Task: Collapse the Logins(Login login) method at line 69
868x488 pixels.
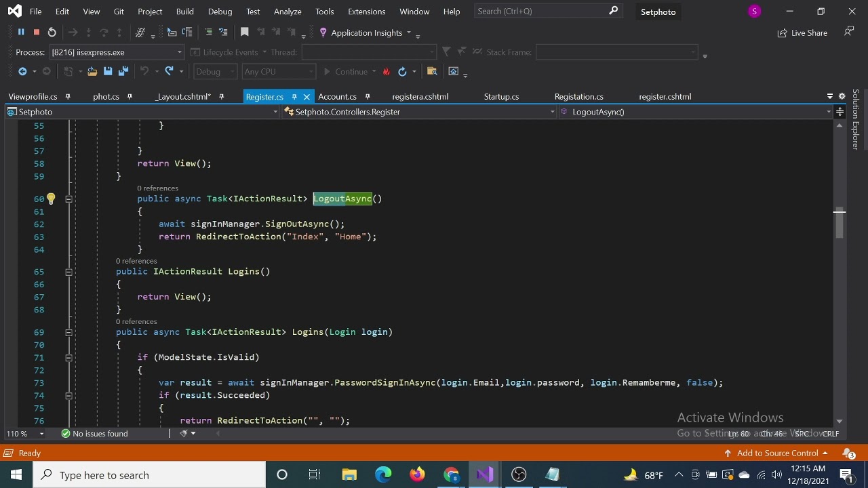Action: click(x=68, y=332)
